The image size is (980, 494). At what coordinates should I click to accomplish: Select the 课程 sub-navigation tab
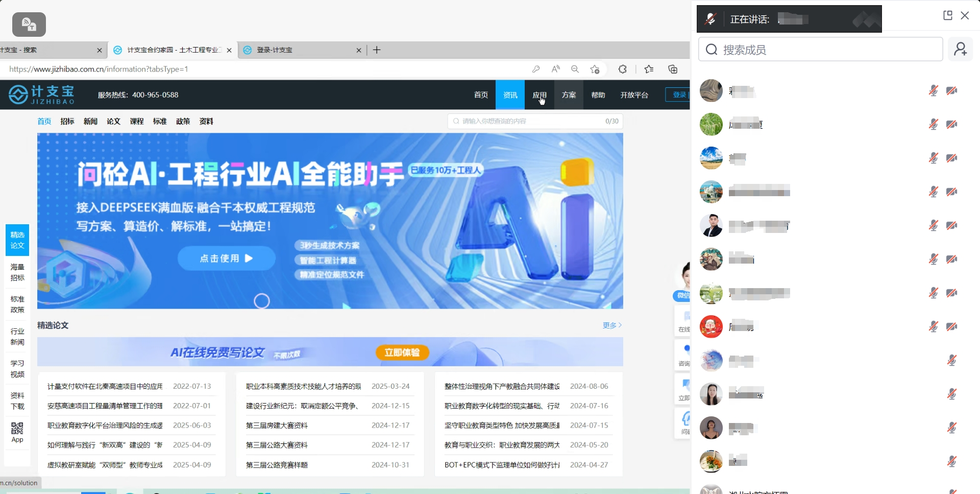click(x=137, y=121)
